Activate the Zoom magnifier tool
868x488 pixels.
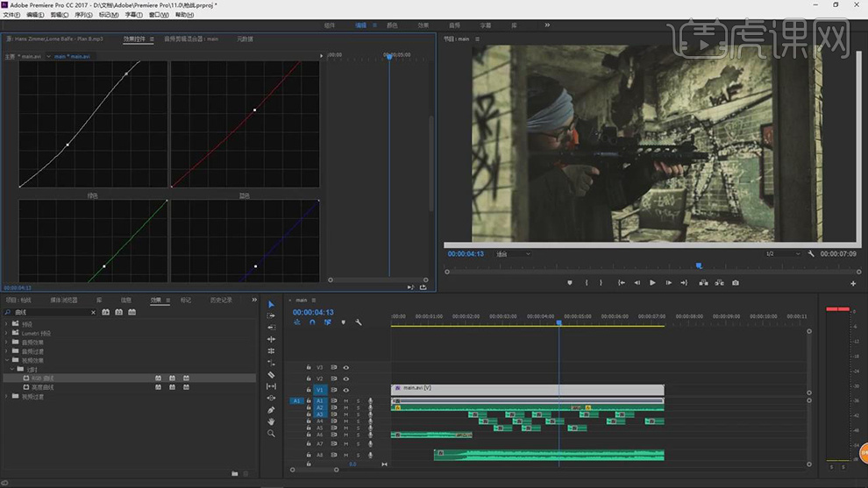pos(271,434)
